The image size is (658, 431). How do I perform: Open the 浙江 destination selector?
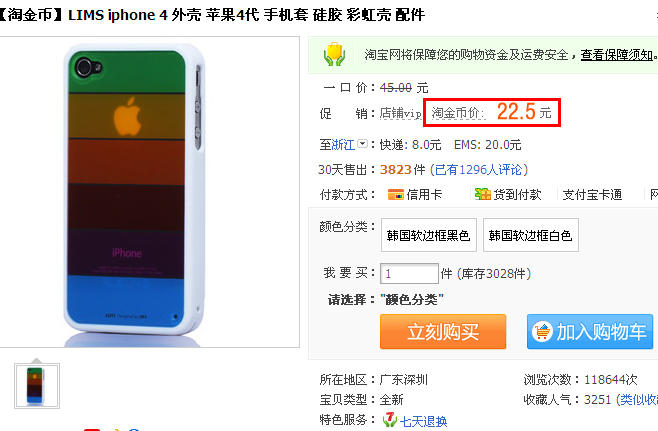[343, 145]
